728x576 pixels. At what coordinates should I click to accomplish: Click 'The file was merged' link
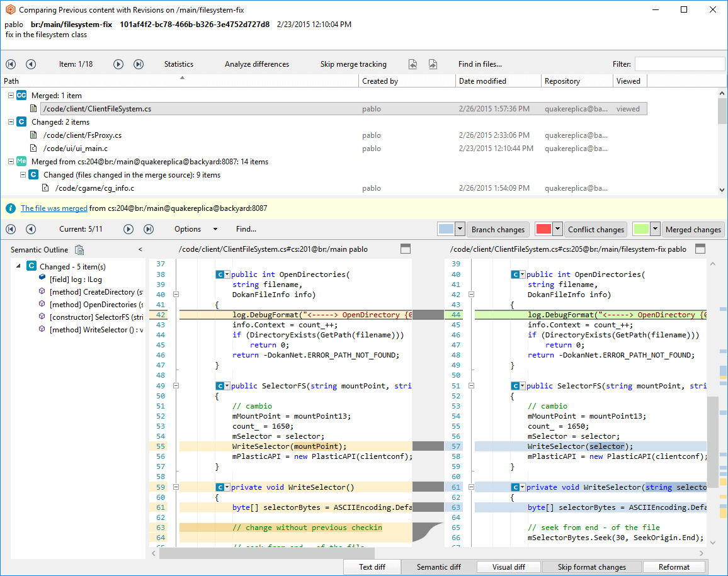54,208
